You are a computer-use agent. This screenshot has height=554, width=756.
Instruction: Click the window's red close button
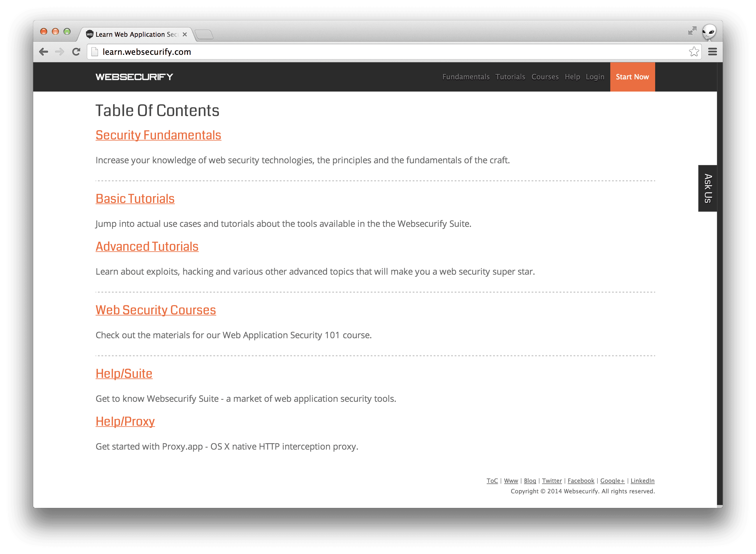[43, 31]
